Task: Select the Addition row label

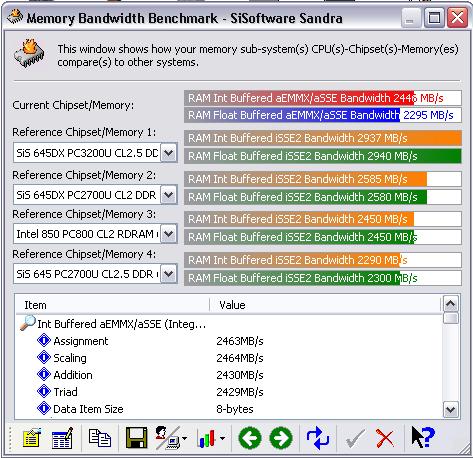Action: pos(73,375)
